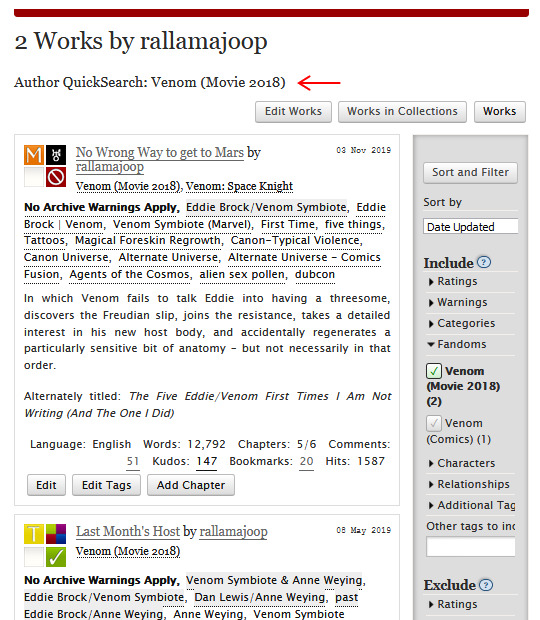Click Canon Universe tag
This screenshot has height=620, width=540.
[66, 257]
